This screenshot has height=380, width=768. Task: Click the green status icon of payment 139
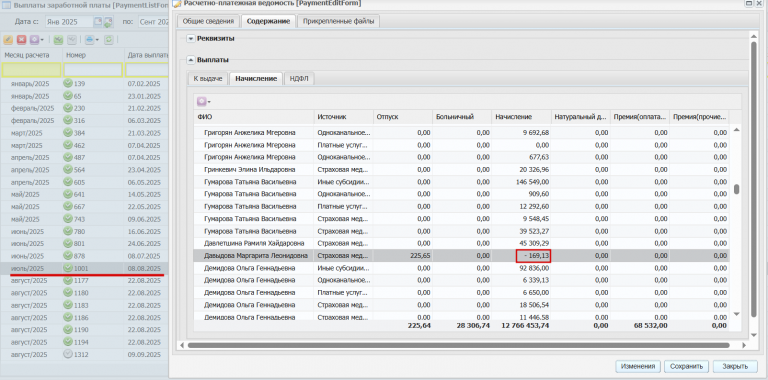point(68,84)
